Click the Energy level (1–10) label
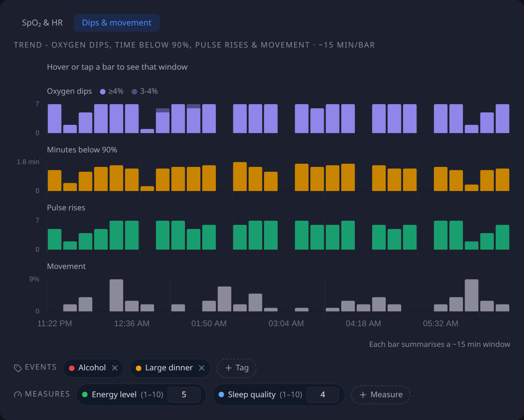 128,395
